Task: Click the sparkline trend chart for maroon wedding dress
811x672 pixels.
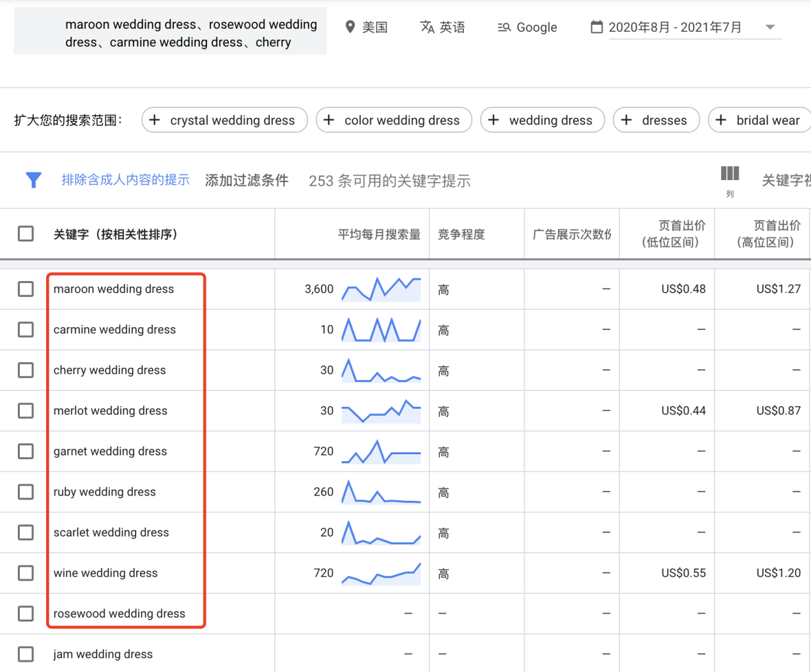Action: [x=382, y=289]
